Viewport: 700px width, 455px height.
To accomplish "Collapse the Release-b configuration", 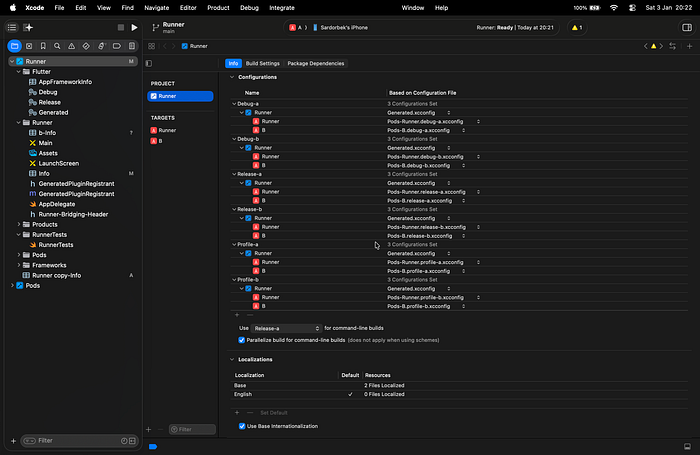I will point(234,209).
